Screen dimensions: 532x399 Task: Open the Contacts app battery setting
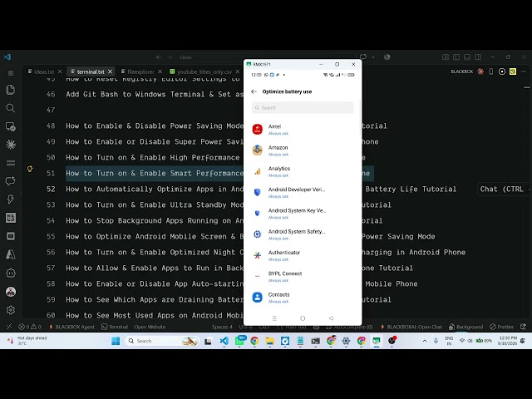click(x=303, y=298)
